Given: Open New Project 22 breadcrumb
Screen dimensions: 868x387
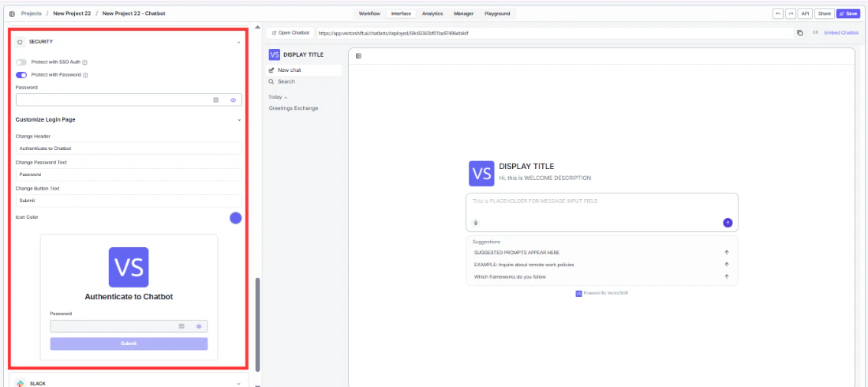Looking at the screenshot, I should (72, 13).
